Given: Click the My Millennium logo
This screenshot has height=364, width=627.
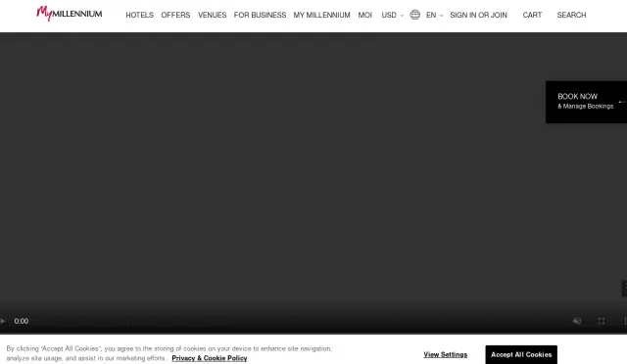Looking at the screenshot, I should pos(70,14).
